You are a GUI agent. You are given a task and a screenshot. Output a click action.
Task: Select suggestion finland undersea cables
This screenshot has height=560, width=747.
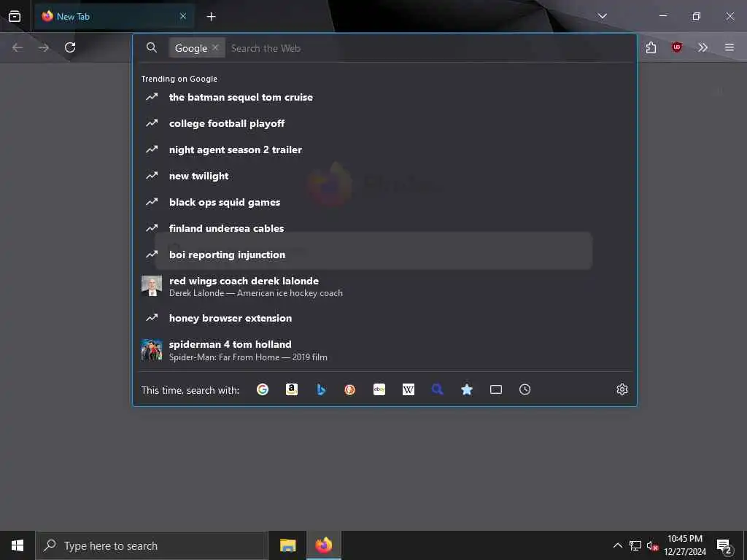384,228
